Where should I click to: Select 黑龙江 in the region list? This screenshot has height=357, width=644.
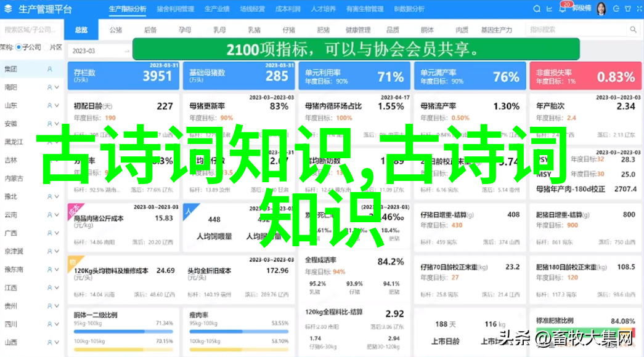point(14,142)
